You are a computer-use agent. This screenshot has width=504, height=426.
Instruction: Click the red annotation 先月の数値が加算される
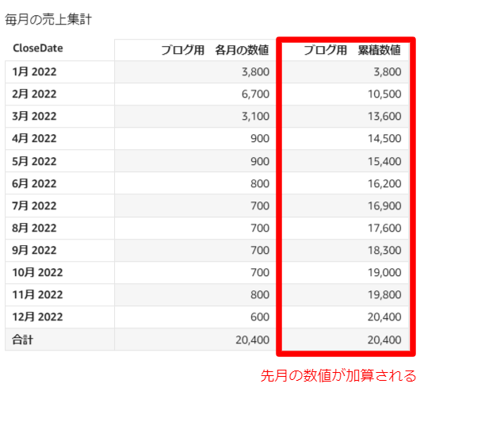click(x=338, y=375)
